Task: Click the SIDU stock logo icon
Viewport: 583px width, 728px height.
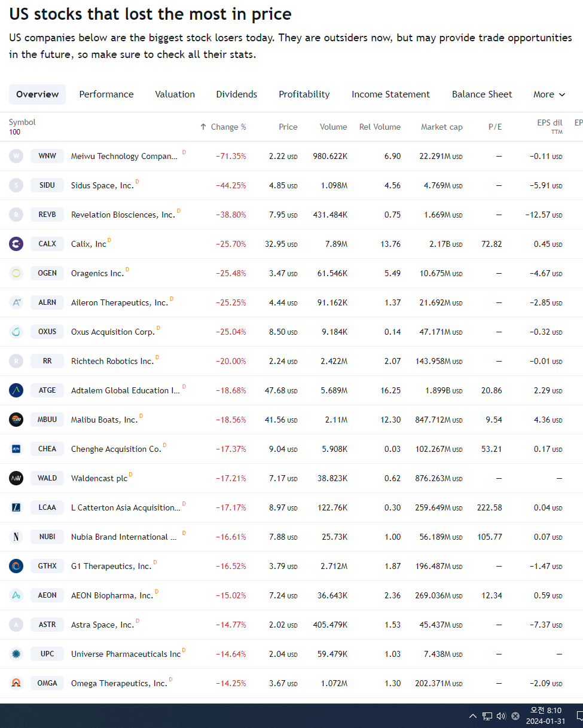Action: pyautogui.click(x=16, y=185)
